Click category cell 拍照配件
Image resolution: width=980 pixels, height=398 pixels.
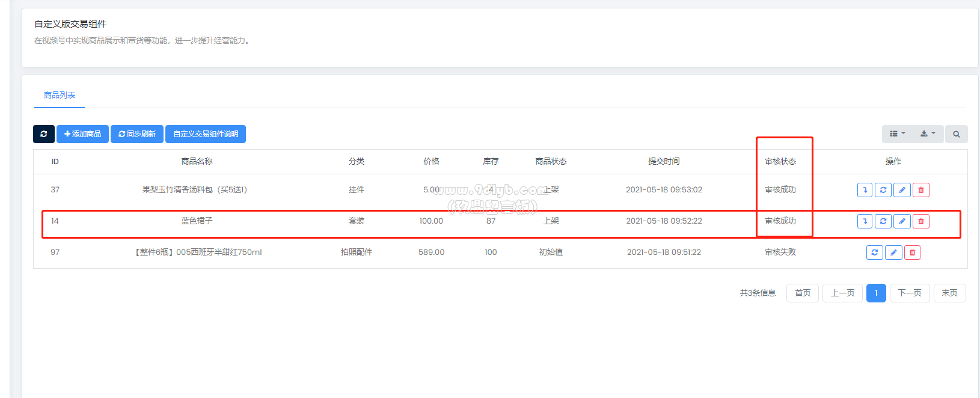tap(357, 252)
